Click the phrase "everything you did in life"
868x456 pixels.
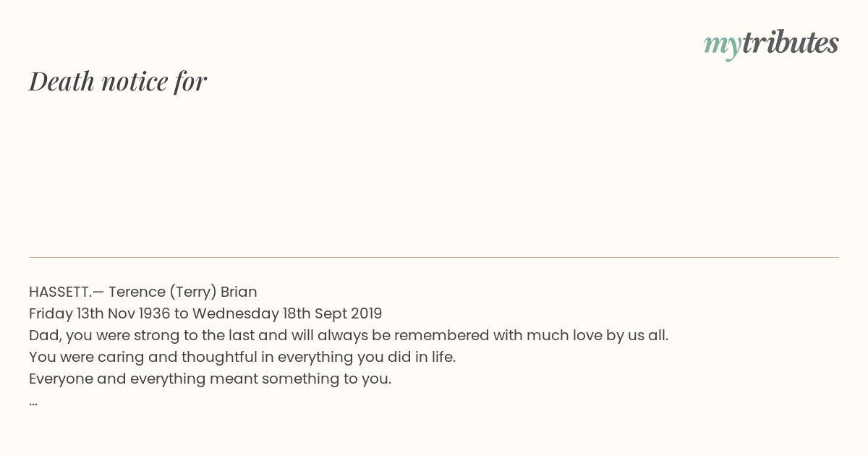tap(367, 358)
